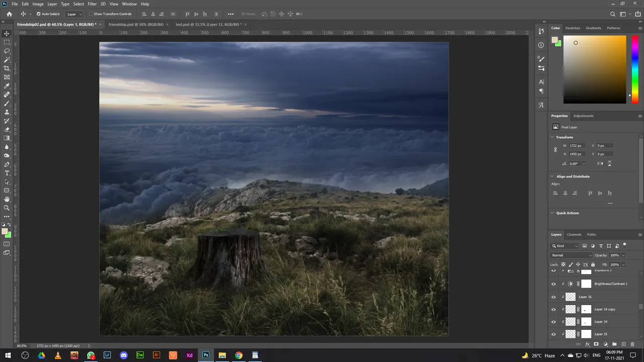Click more align options ellipsis in Properties
644x362 pixels.
tap(610, 204)
